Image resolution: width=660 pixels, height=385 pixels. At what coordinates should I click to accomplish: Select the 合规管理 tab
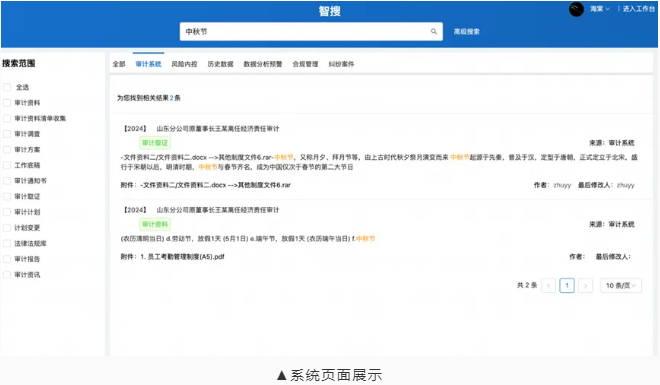pyautogui.click(x=305, y=64)
